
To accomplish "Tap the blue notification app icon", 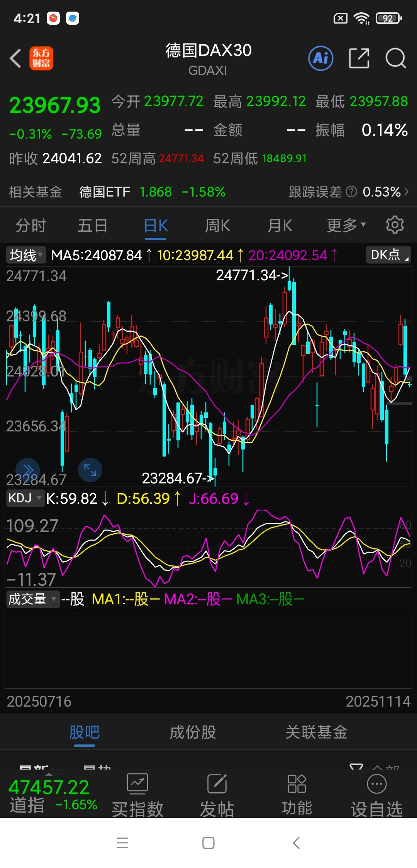I will [73, 18].
